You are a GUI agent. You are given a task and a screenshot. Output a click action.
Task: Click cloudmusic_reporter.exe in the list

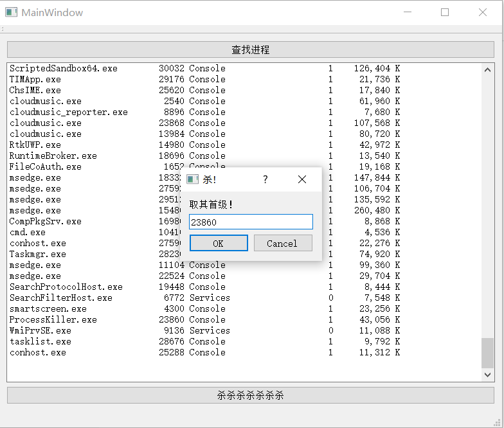(x=68, y=112)
